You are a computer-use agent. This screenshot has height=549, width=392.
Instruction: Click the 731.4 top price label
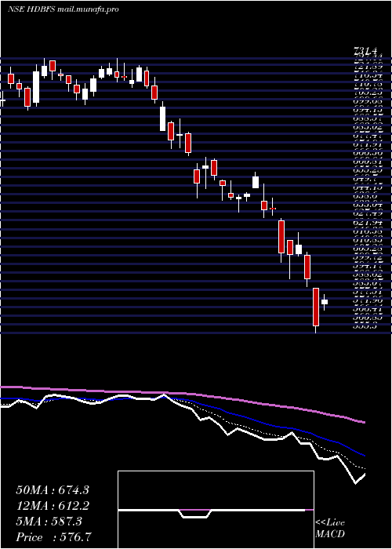tap(367, 52)
